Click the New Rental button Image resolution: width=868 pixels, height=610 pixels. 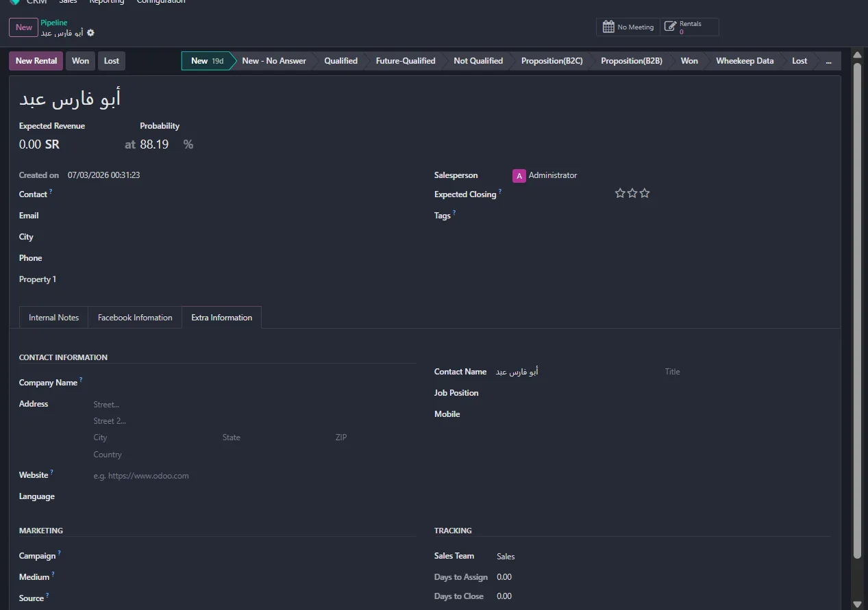click(36, 61)
